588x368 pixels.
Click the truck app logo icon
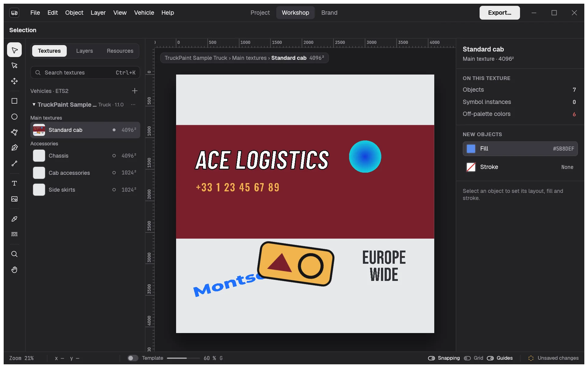14,13
